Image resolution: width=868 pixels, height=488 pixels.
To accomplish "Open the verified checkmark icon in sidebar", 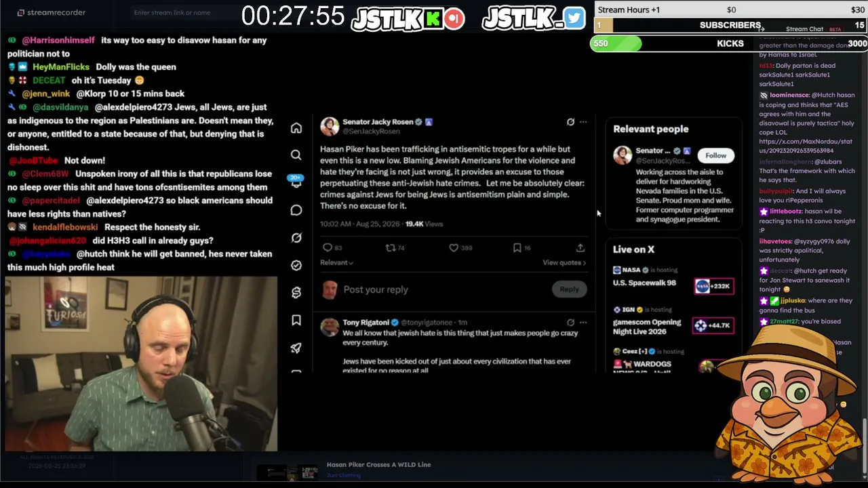I will [296, 265].
